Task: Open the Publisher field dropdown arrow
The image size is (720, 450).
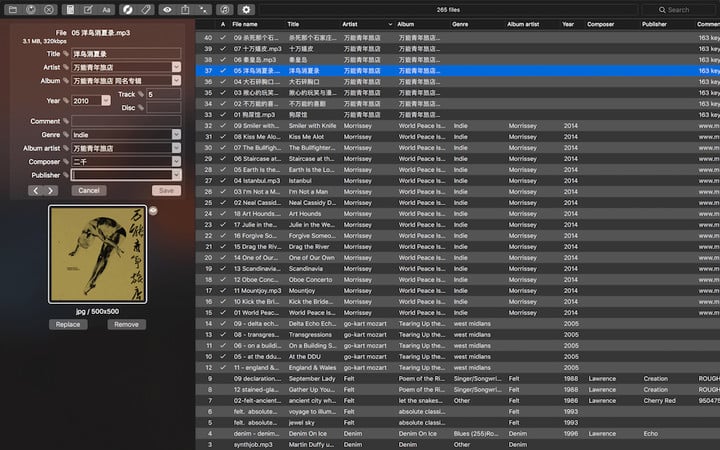Action: (x=176, y=175)
